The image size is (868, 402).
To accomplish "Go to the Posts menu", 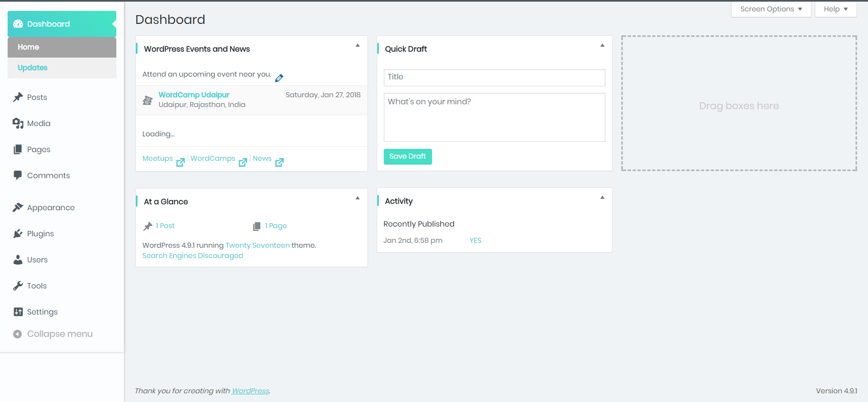I will [x=62, y=97].
